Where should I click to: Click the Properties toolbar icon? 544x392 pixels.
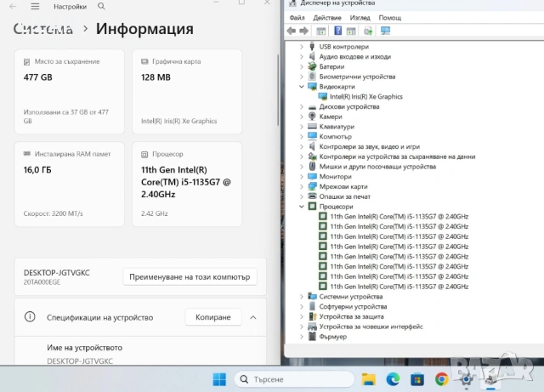coord(351,31)
